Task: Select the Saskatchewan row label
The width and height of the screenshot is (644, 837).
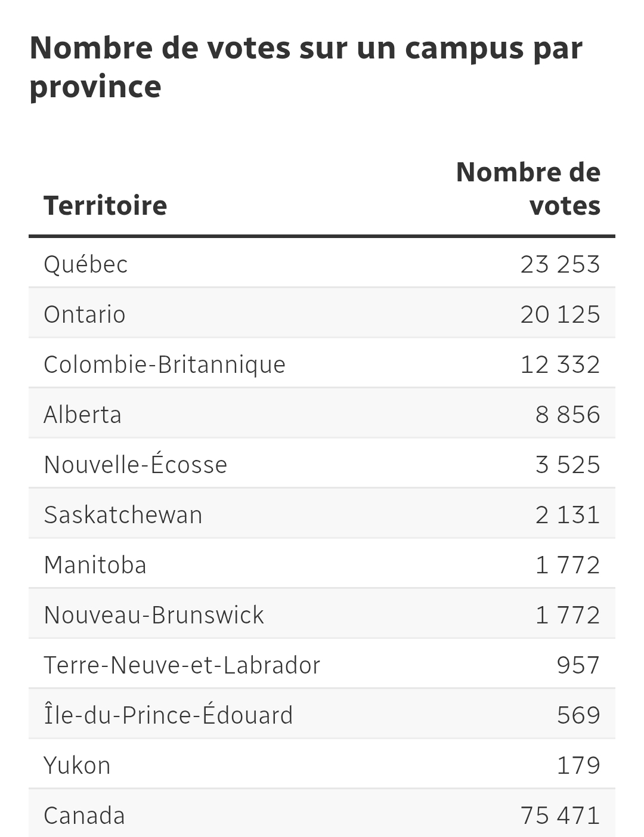Action: click(x=123, y=515)
